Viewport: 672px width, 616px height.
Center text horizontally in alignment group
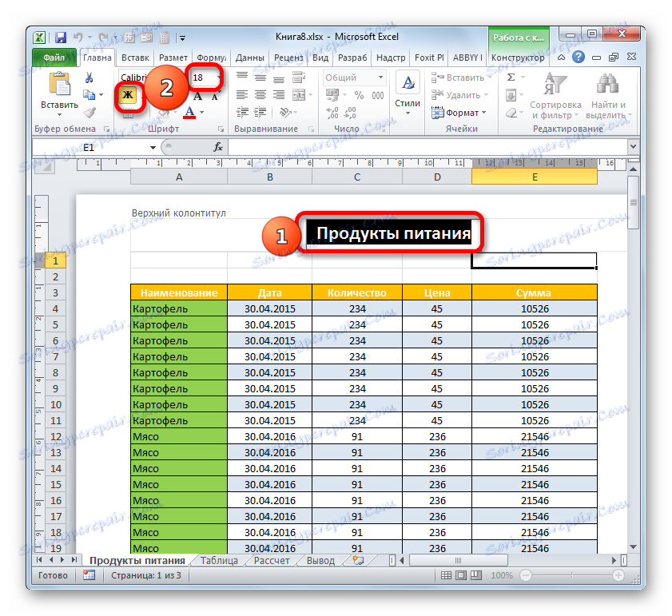click(x=260, y=95)
